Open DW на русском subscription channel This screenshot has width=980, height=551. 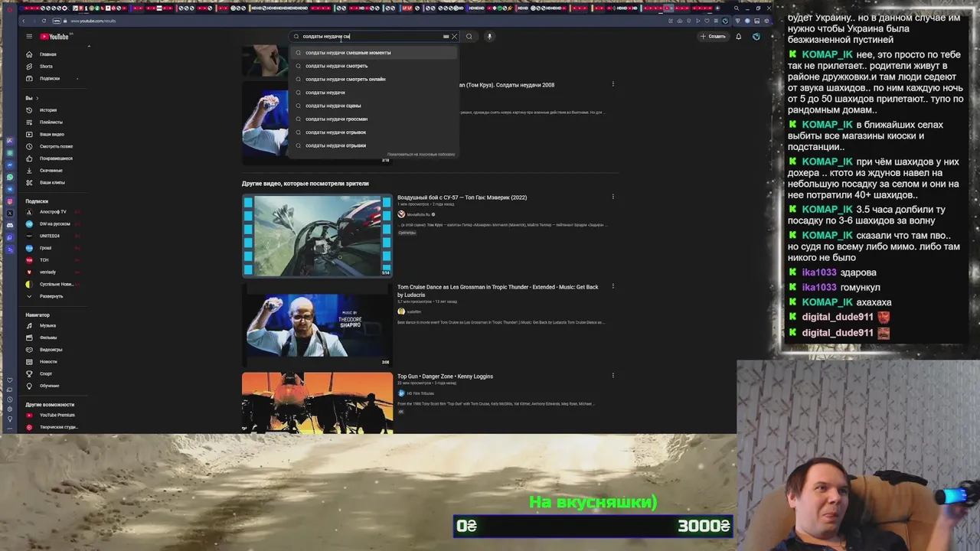click(x=54, y=223)
